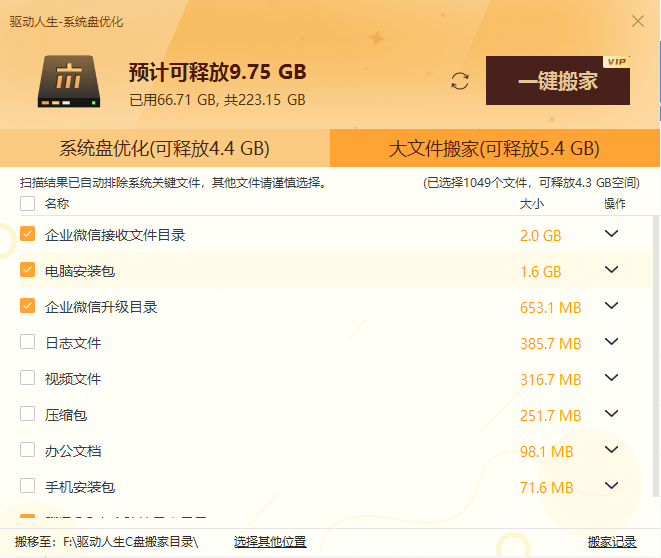Check the 办公文档 checkbox
This screenshot has height=558, width=661.
27,450
